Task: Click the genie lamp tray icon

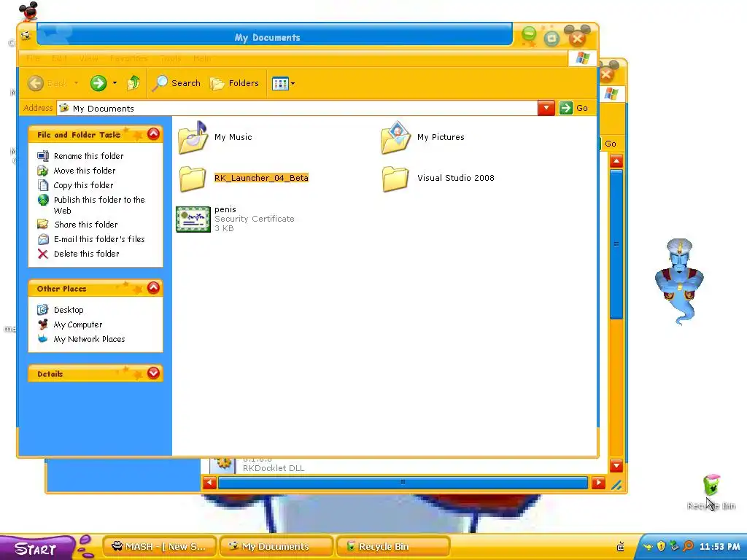Action: pyautogui.click(x=648, y=547)
